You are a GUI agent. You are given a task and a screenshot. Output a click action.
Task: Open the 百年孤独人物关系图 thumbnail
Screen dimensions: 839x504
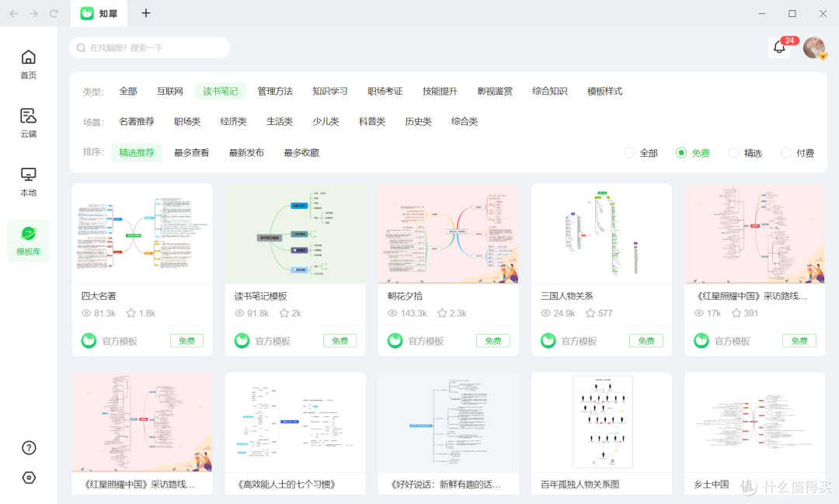[601, 422]
